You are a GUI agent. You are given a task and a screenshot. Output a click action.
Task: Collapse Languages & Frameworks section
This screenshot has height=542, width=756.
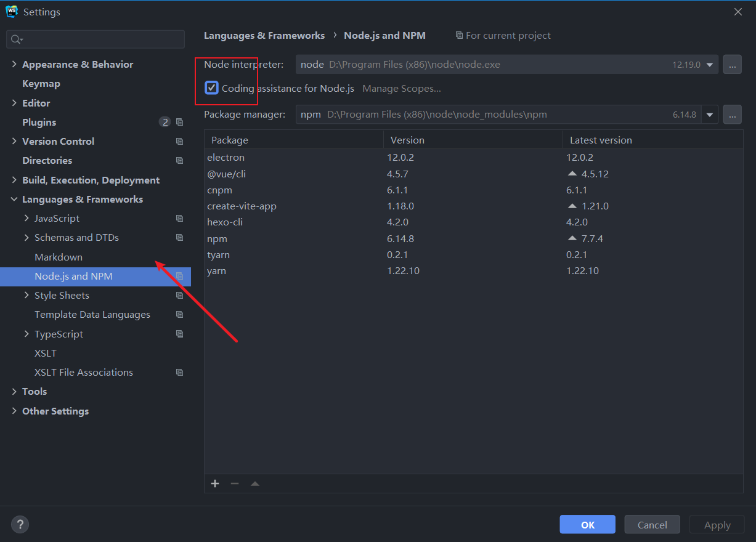tap(14, 199)
